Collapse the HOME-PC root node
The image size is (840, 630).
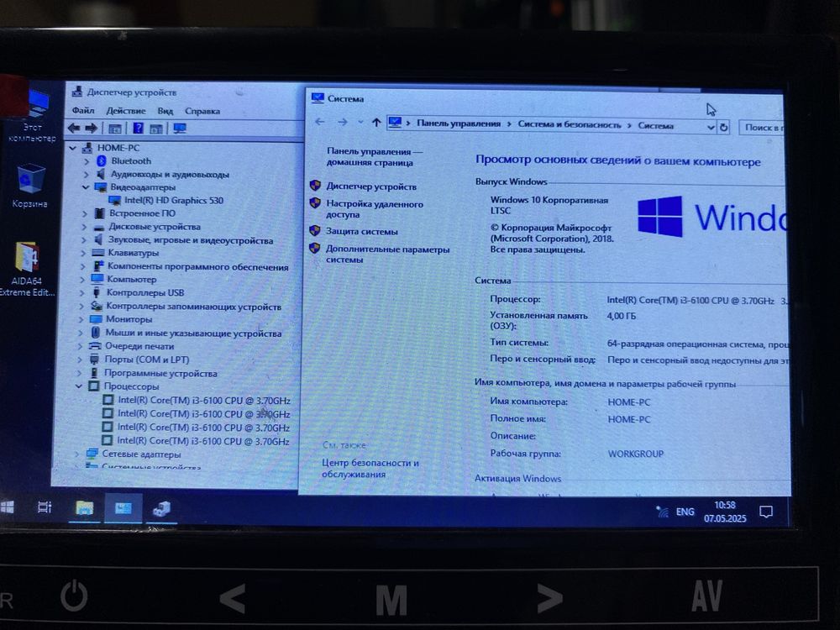(x=73, y=148)
